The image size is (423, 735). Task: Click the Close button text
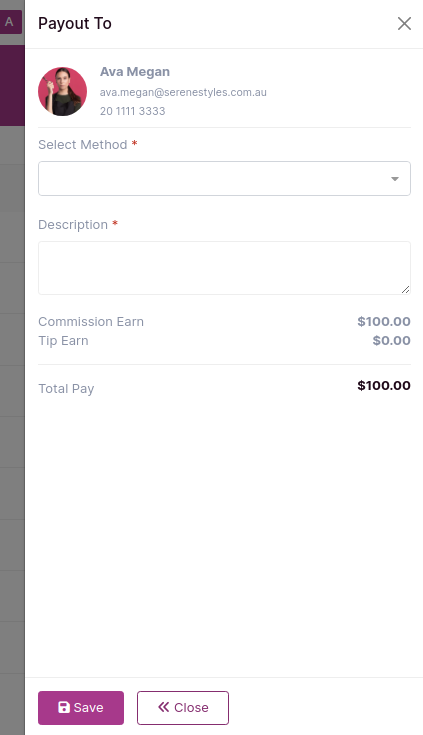(x=191, y=707)
